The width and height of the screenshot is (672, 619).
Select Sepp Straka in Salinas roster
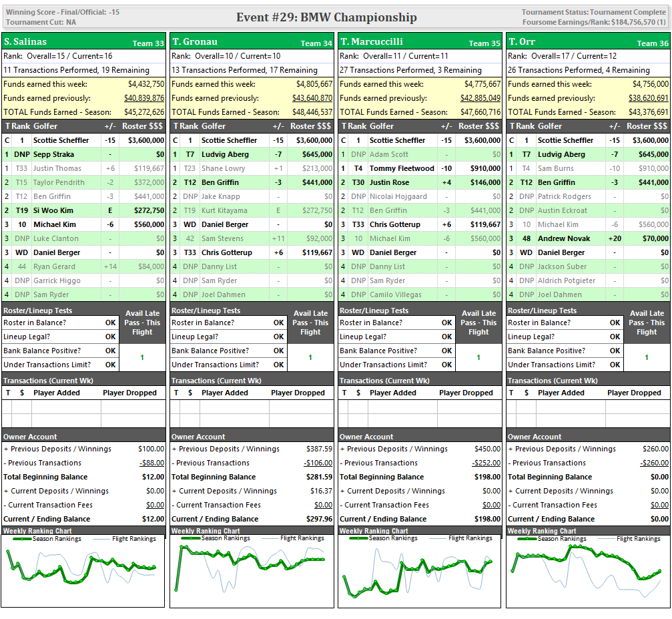pyautogui.click(x=54, y=154)
